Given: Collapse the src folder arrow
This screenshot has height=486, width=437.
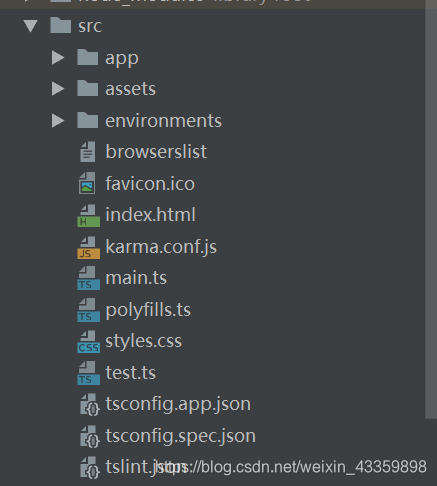Looking at the screenshot, I should click(x=31, y=26).
